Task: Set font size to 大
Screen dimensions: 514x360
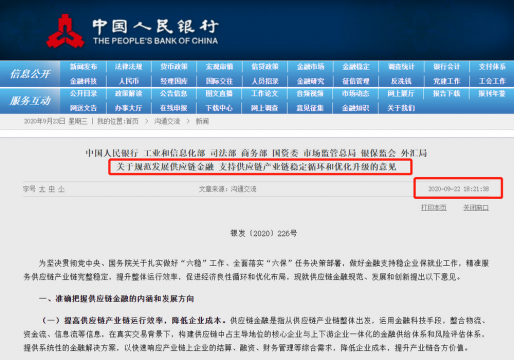Action: [x=42, y=189]
